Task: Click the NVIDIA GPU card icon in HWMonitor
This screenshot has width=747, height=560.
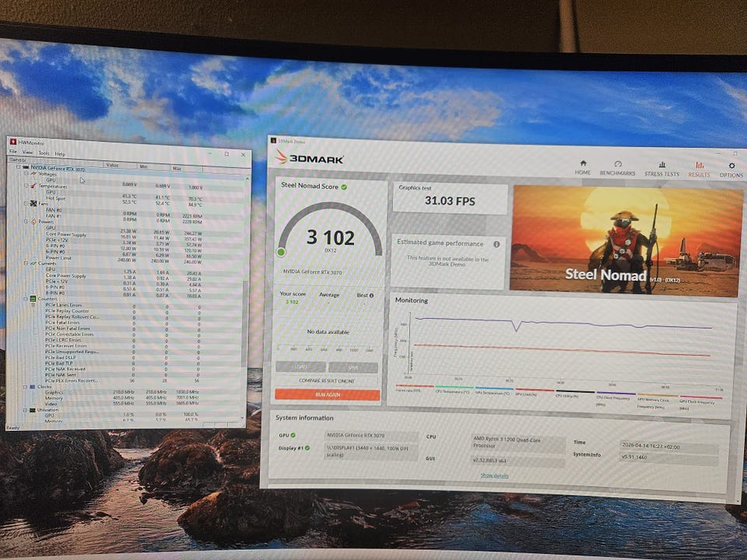Action: [x=26, y=167]
